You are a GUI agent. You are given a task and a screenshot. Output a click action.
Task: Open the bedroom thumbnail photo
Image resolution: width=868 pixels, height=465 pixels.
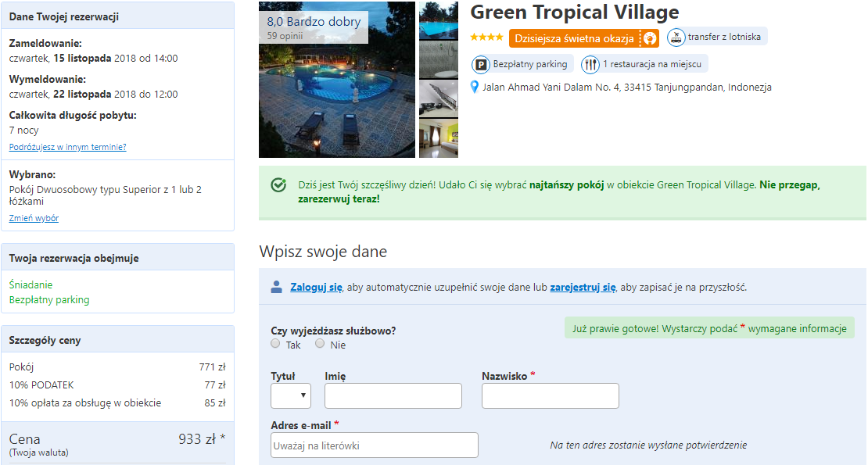pos(439,138)
